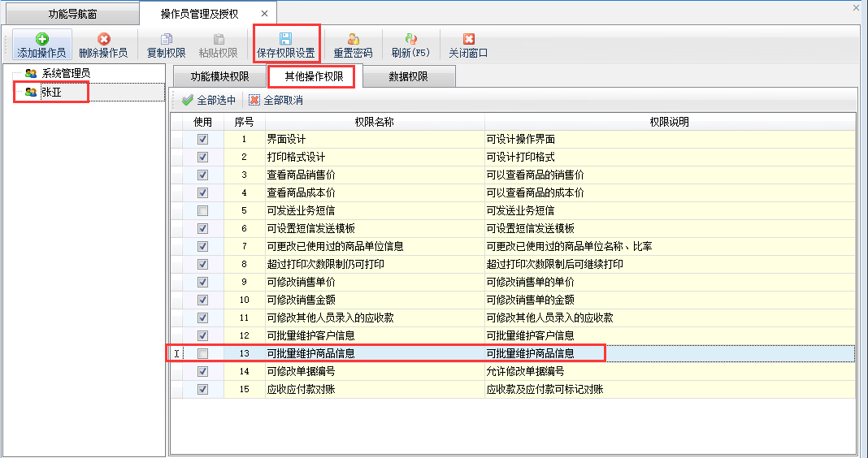868x458 pixels.
Task: Click the 全部选中 select all button
Action: 209,101
